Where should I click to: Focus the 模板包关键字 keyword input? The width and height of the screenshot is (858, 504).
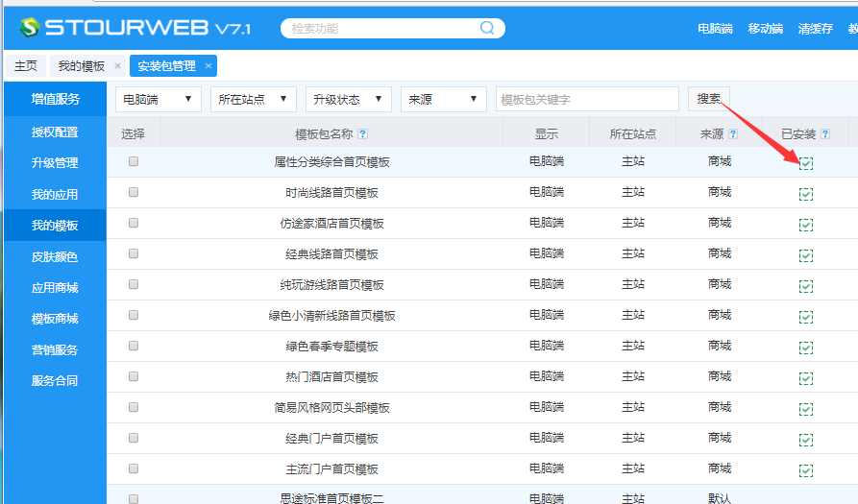coord(587,99)
